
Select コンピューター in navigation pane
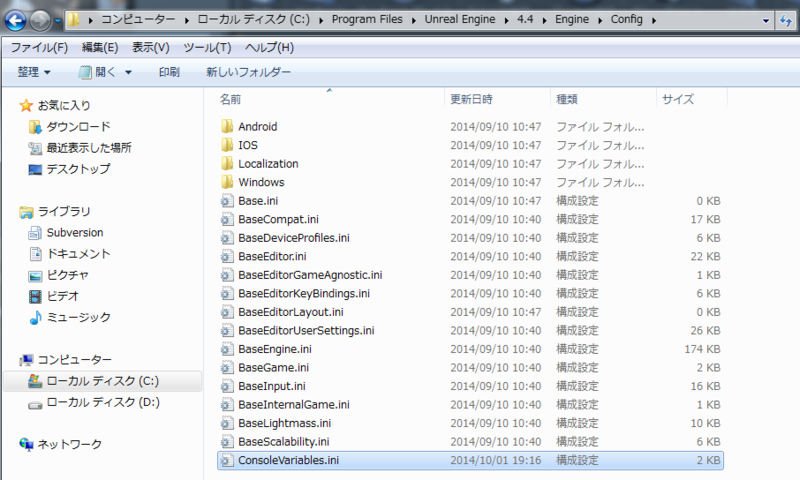click(x=74, y=360)
